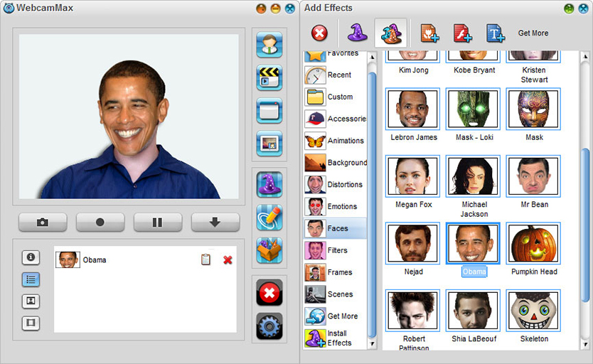Open the snapshot gallery view icon
The image size is (593, 364).
31,301
